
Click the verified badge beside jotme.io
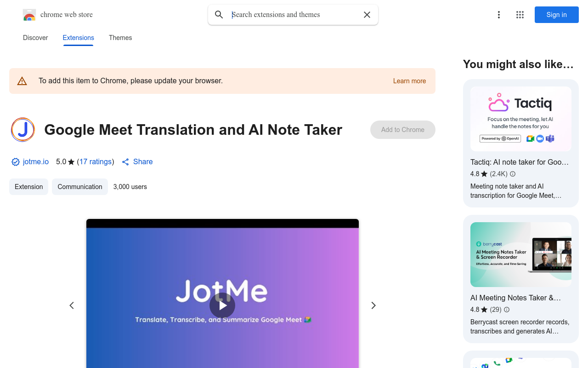[16, 162]
